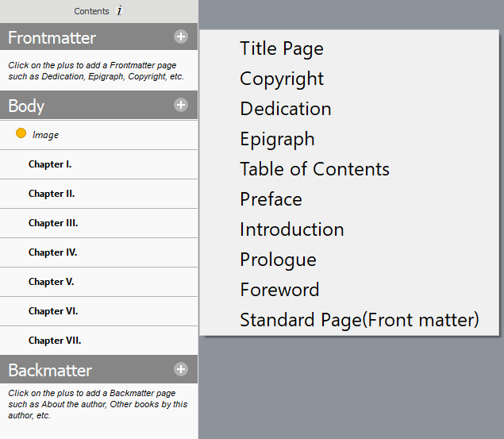Click the plus icon on Backmatter header

point(181,369)
